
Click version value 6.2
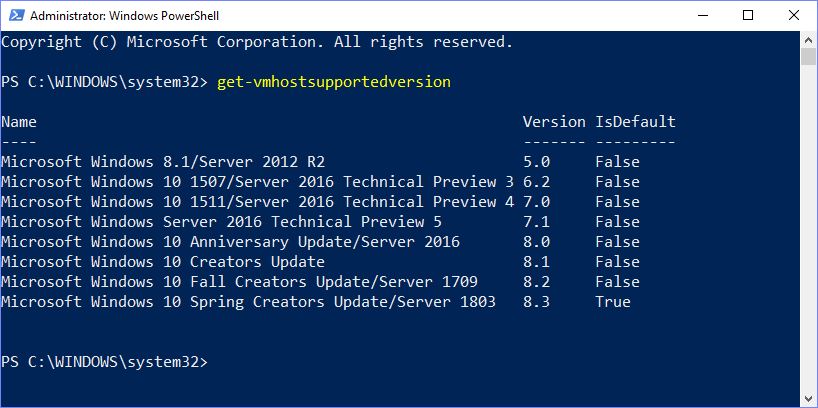coord(536,182)
